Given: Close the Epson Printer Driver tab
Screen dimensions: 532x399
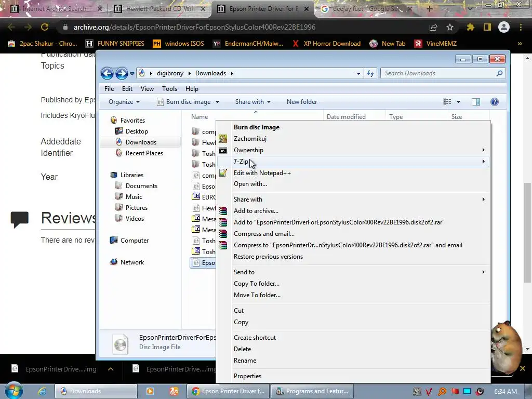Looking at the screenshot, I should point(307,9).
